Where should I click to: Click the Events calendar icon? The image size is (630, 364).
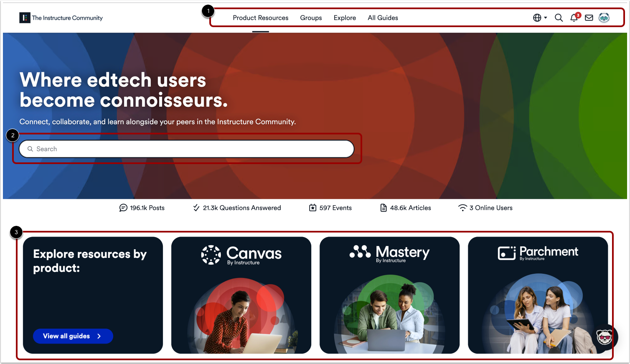pos(312,208)
